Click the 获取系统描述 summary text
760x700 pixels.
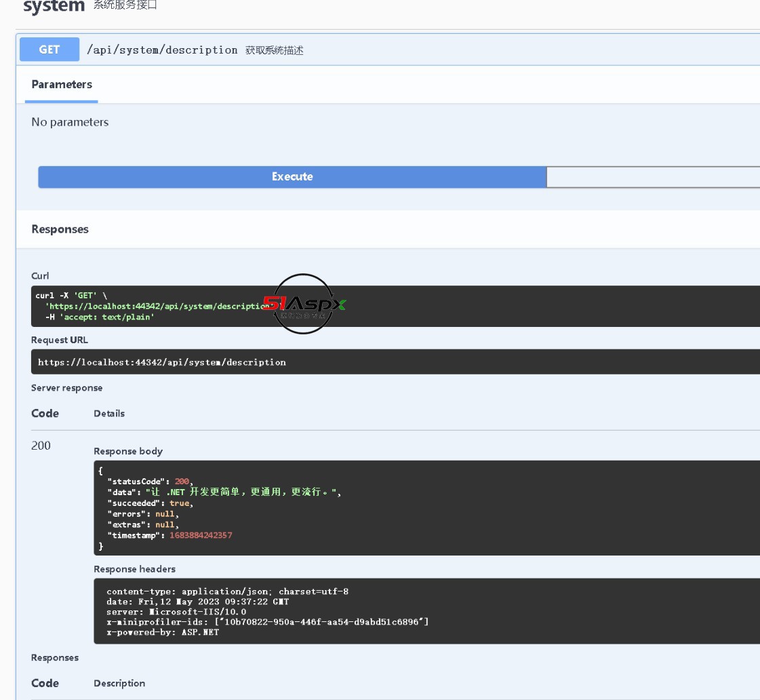[x=274, y=50]
